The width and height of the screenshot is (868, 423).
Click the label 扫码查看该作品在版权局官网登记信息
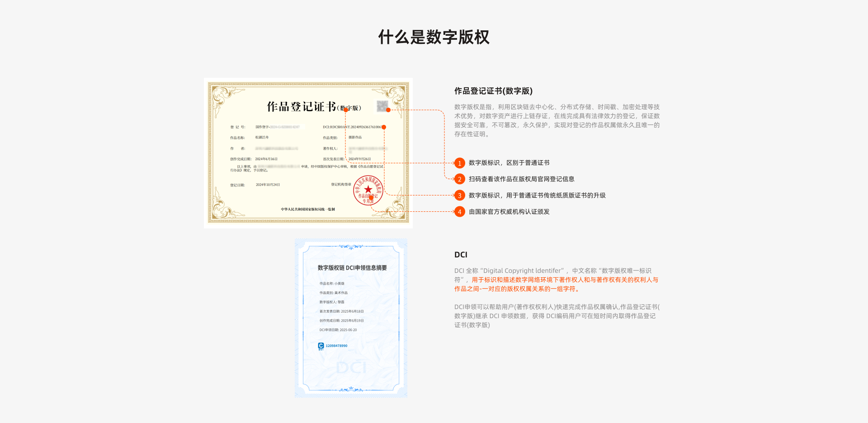(x=521, y=179)
